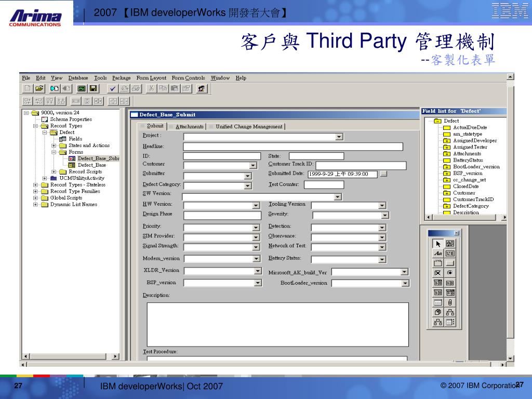Expand the States and Actions node

pos(54,145)
